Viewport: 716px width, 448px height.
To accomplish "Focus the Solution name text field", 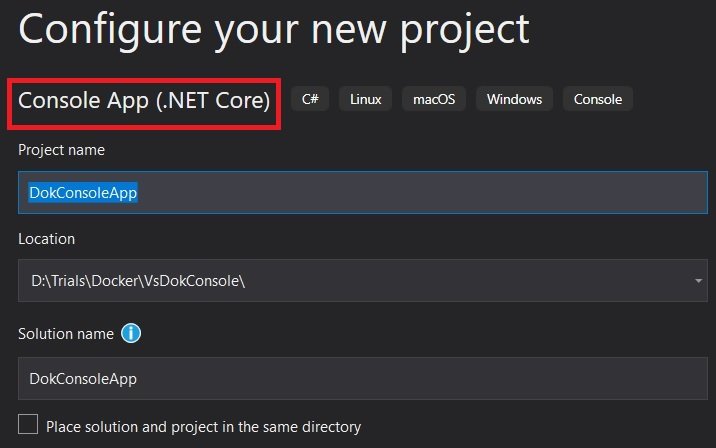I will point(360,379).
